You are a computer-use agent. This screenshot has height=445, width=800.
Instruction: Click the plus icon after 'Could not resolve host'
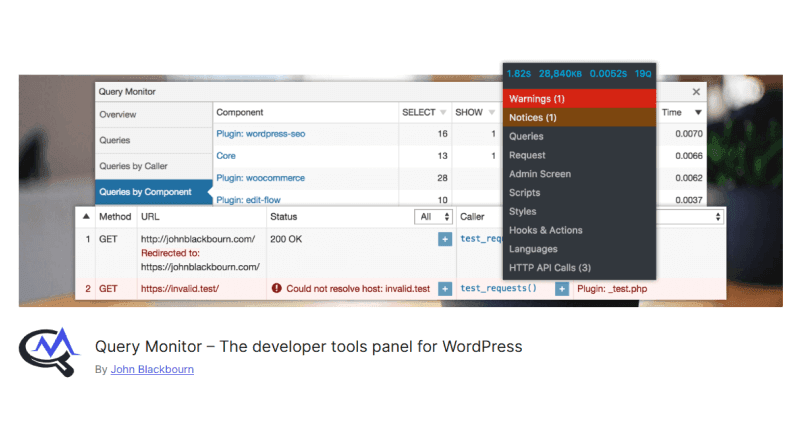444,288
